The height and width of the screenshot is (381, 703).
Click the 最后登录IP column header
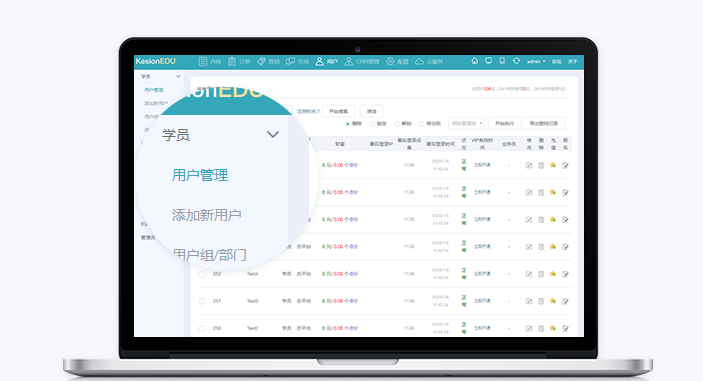[381, 144]
